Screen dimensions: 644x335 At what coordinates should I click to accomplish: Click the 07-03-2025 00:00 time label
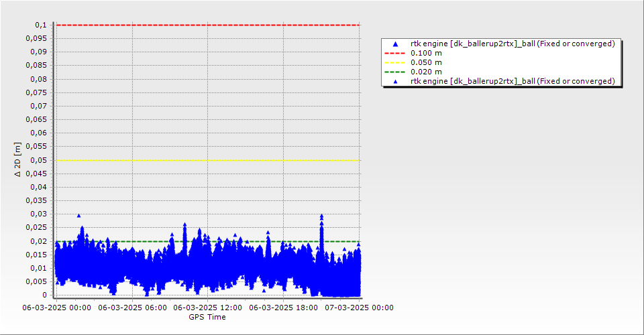pos(359,308)
